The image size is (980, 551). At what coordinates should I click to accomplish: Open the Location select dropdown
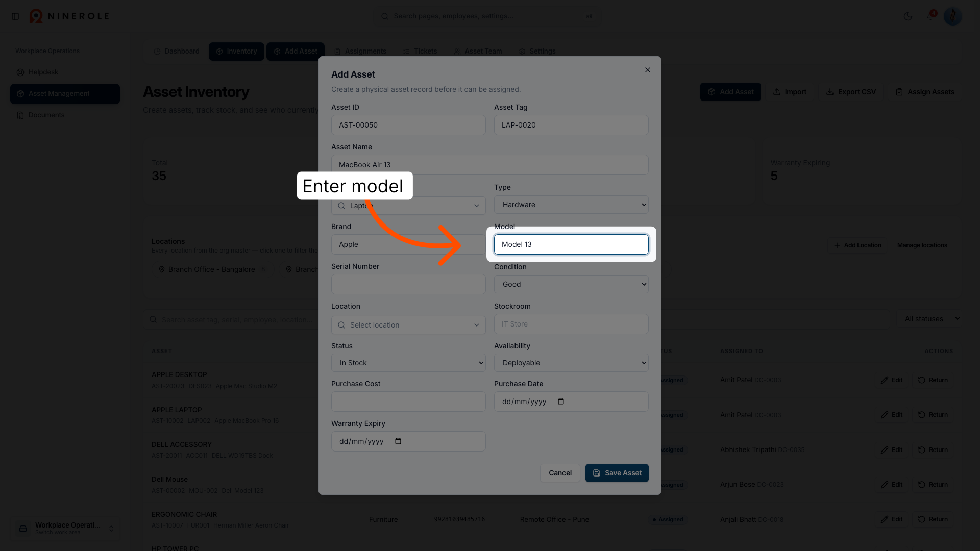click(408, 325)
